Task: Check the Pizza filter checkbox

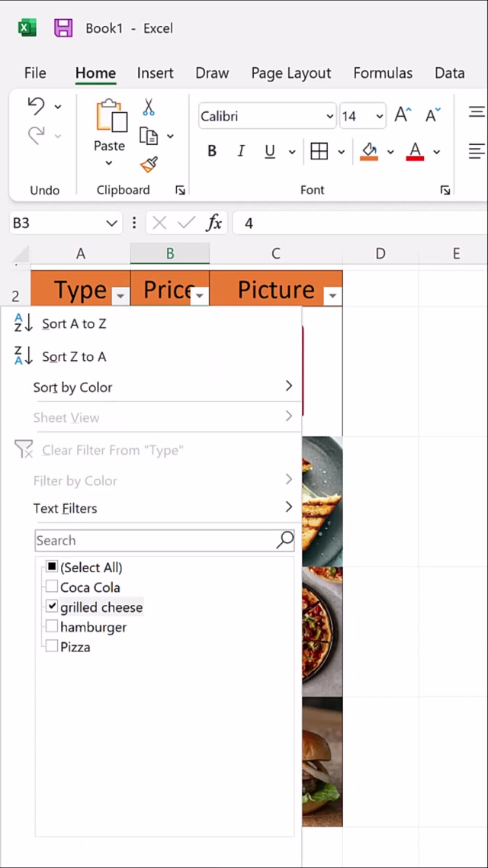Action: (x=52, y=647)
